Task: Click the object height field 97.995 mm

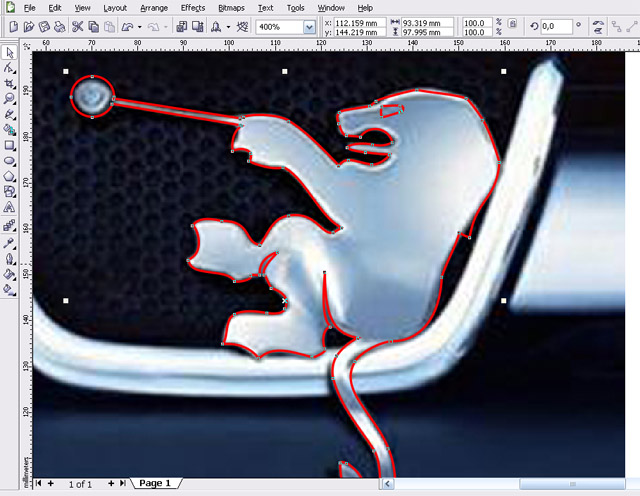Action: coord(427,32)
